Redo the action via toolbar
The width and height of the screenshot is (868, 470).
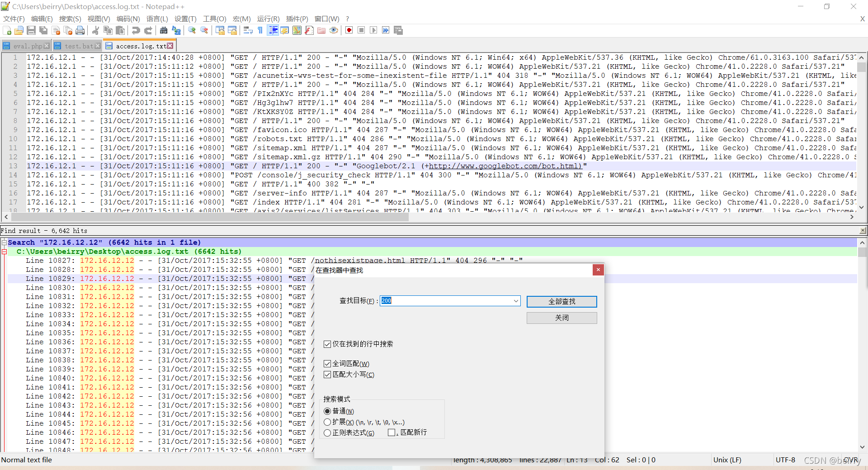click(x=148, y=30)
